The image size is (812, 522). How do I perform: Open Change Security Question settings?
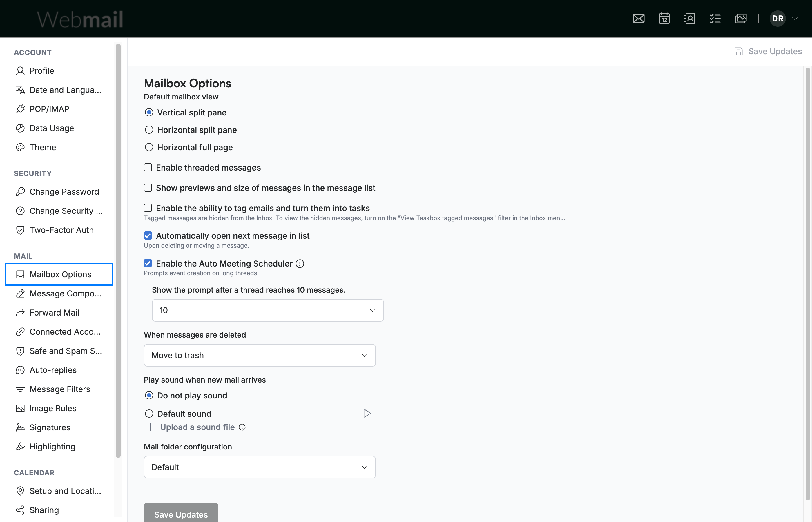59,211
